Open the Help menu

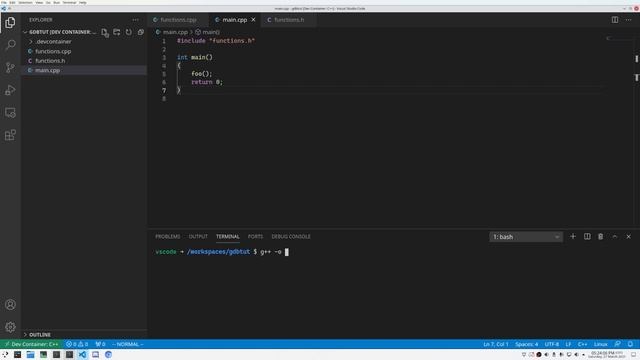(x=82, y=2)
